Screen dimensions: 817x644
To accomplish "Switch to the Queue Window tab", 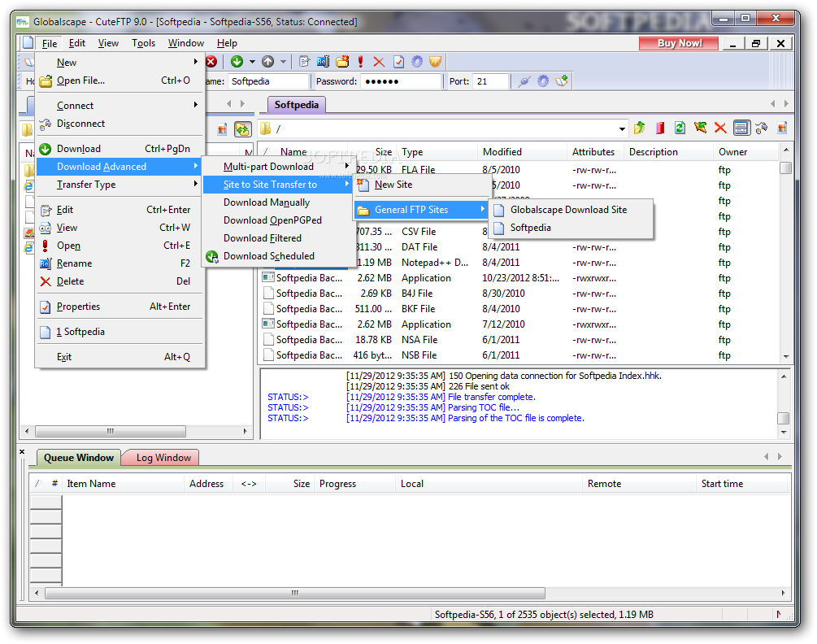I will 79,458.
